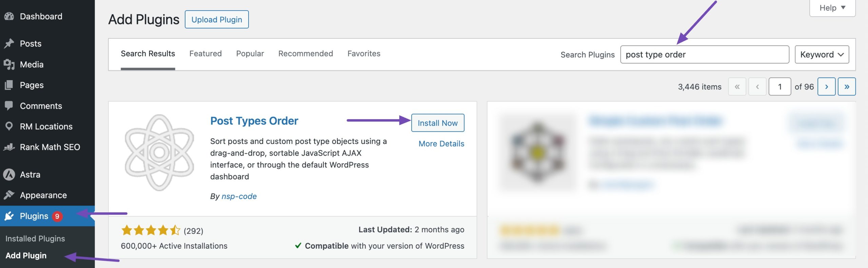868x268 pixels.
Task: Click the RM Locations map pin icon
Action: point(9,126)
